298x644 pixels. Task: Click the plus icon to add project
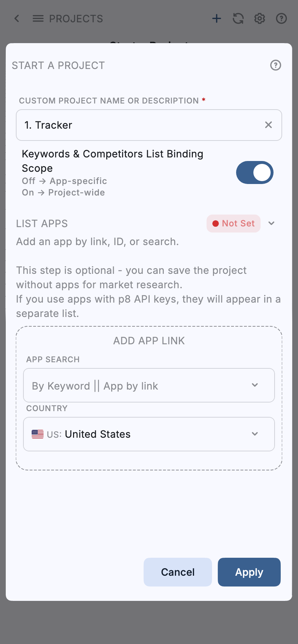coord(217,18)
